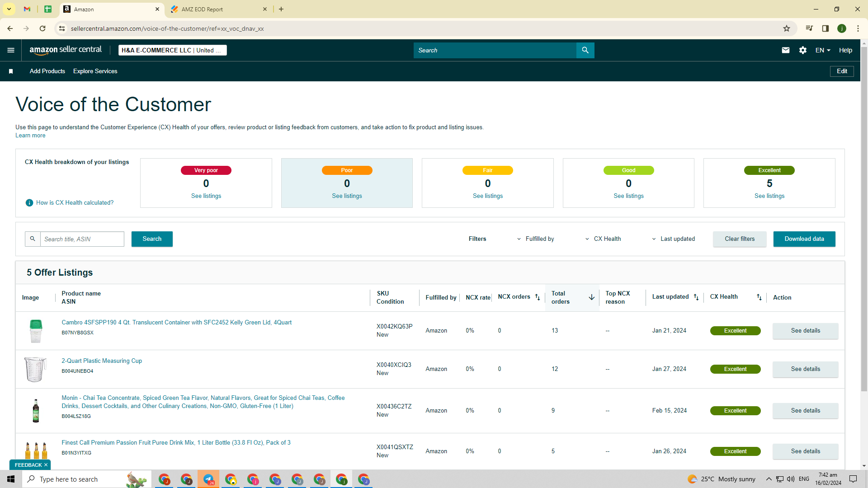Click the magnifier search button in header
This screenshot has width=868, height=488.
585,50
